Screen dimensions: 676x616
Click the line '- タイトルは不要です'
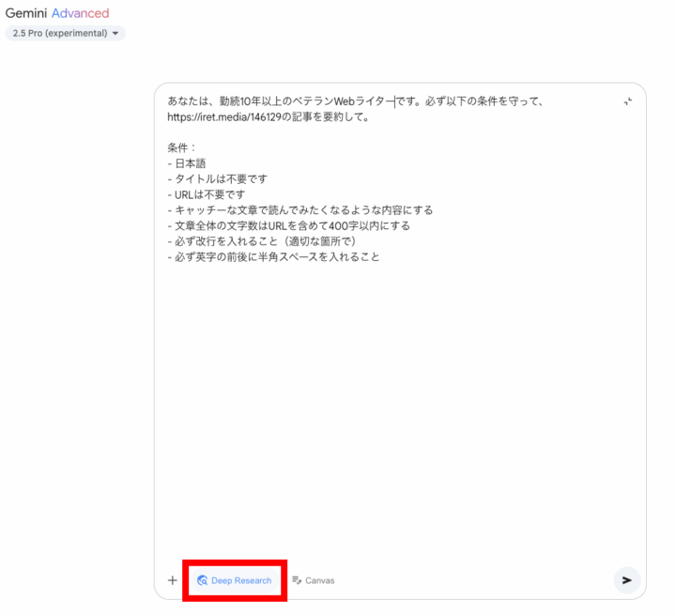217,179
